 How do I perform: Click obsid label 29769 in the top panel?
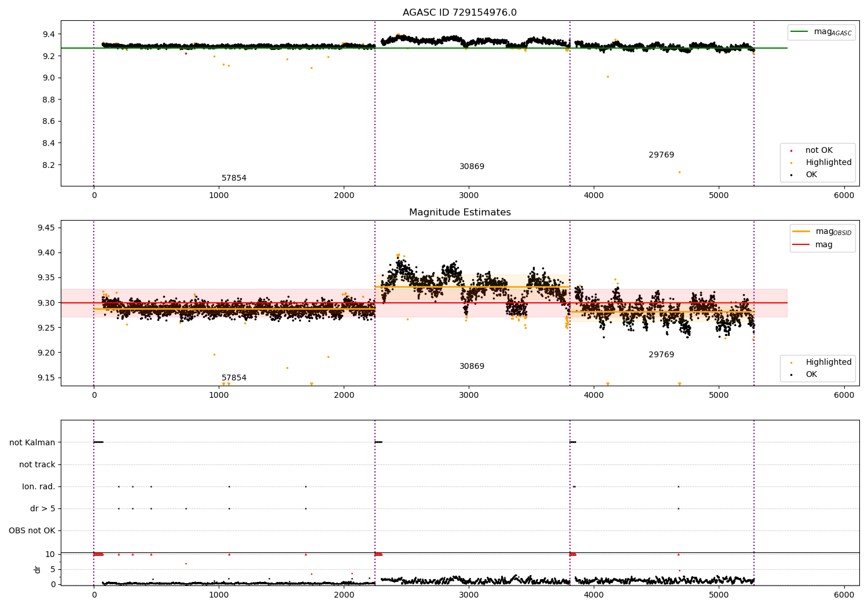661,155
